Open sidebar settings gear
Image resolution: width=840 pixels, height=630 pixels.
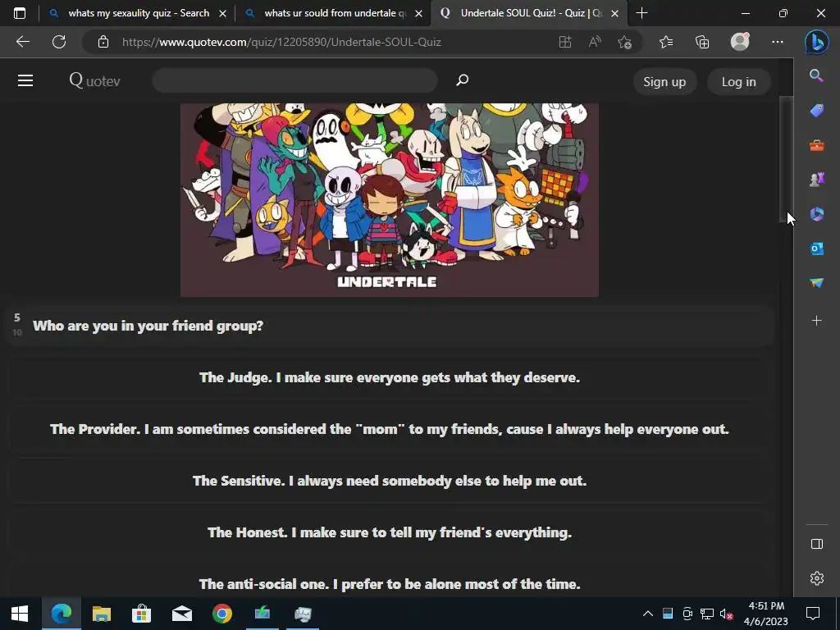(x=816, y=578)
